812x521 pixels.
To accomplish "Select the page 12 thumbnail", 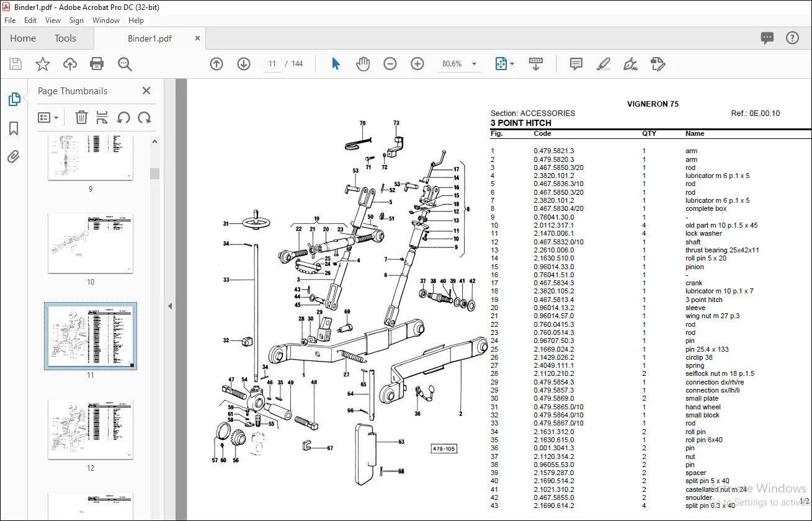I will [91, 429].
